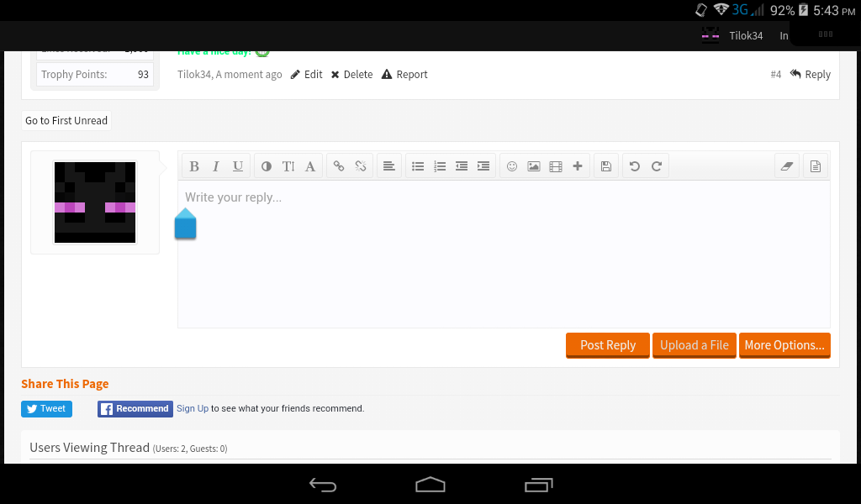Screen dimensions: 861x504
Task: Switch to BB code editor mode
Action: click(816, 166)
